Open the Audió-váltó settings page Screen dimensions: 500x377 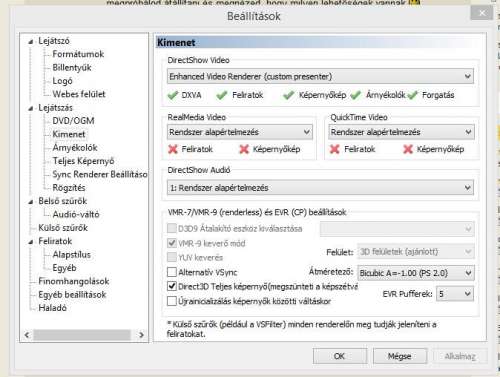tap(76, 214)
